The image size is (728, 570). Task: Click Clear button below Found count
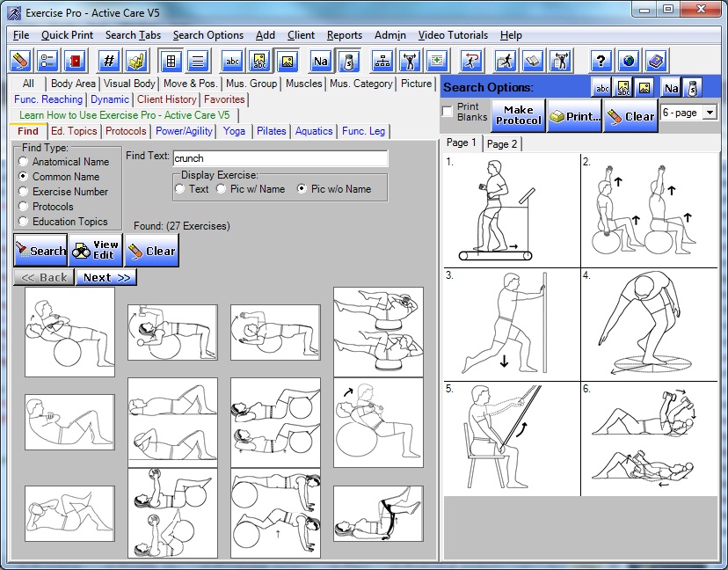click(x=151, y=251)
